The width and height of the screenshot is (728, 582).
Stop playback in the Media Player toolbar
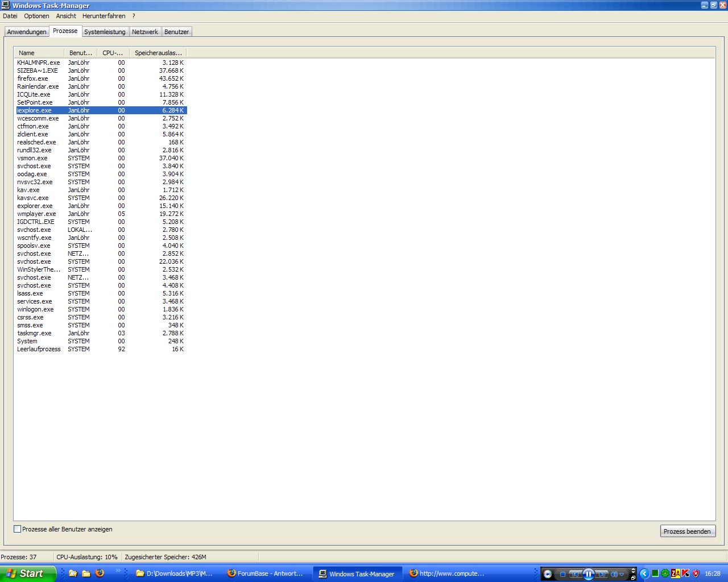coord(562,574)
